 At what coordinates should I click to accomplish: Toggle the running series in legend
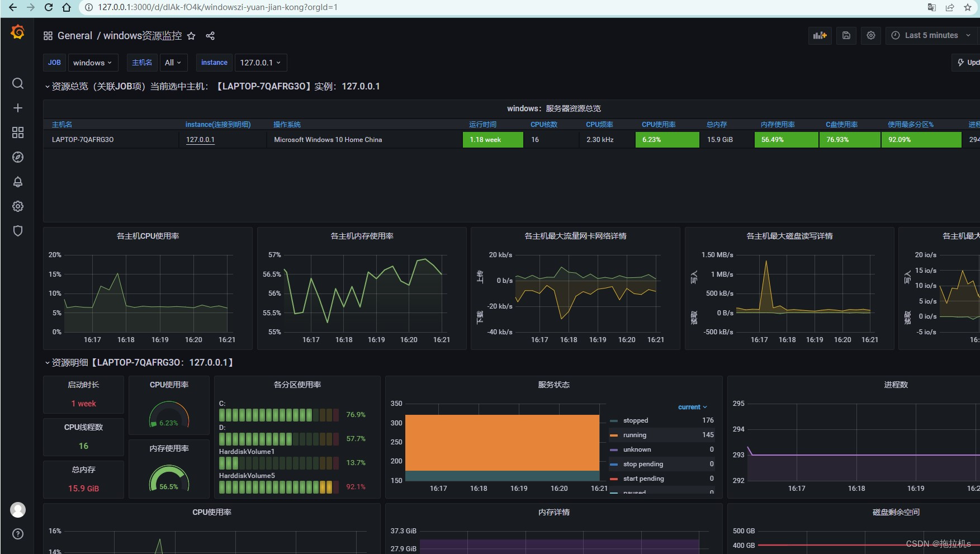click(635, 435)
